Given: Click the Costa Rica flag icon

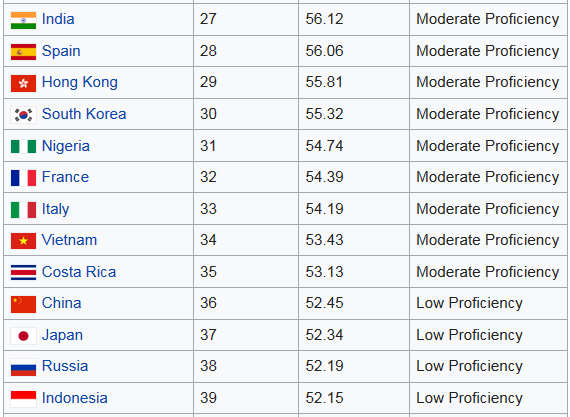Looking at the screenshot, I should click(x=23, y=272).
